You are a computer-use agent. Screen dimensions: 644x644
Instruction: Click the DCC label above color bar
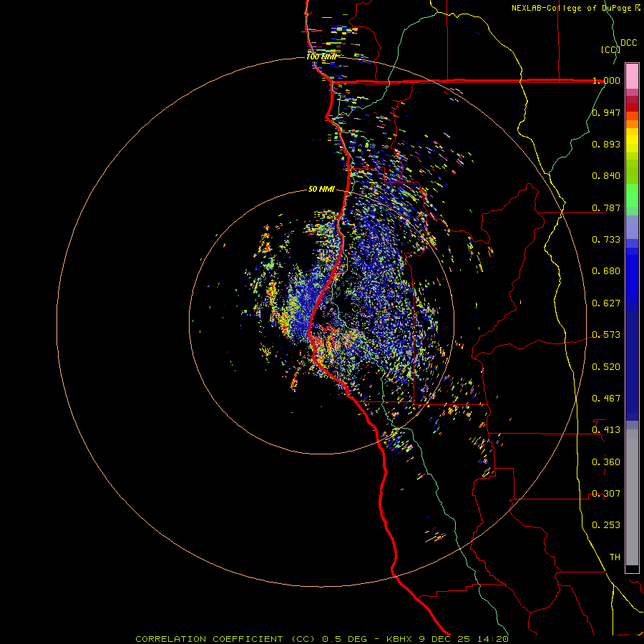[628, 43]
